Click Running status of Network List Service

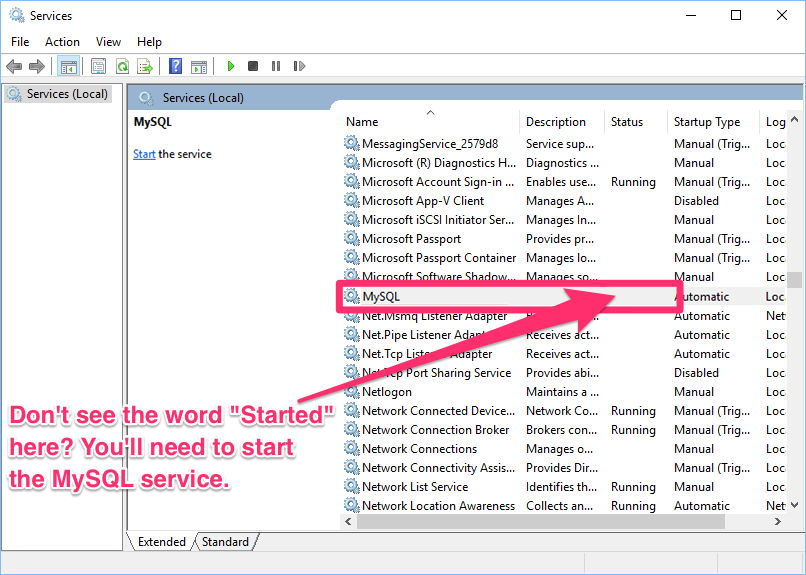(x=633, y=487)
